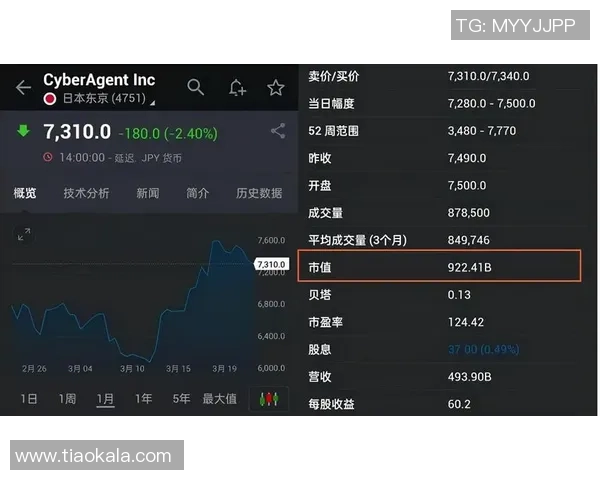Image resolution: width=600 pixels, height=480 pixels.
Task: Click revenue value 493.90B
Action: [x=470, y=377]
